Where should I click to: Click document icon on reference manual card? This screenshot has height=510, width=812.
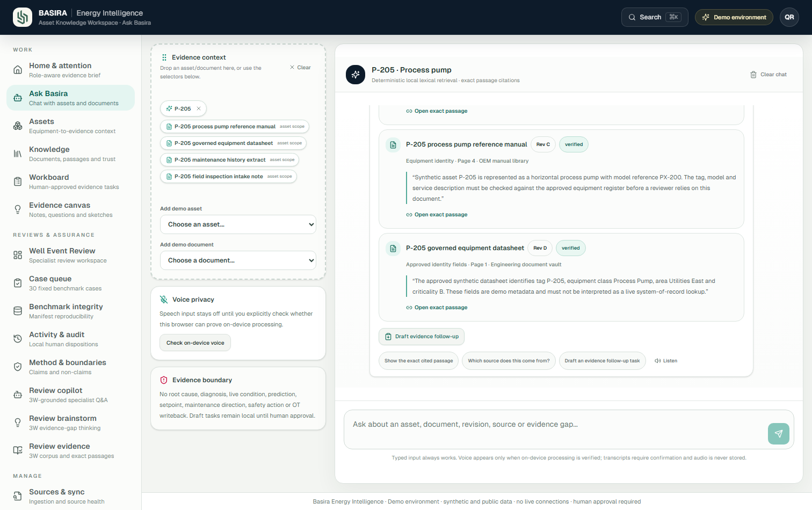click(x=393, y=145)
